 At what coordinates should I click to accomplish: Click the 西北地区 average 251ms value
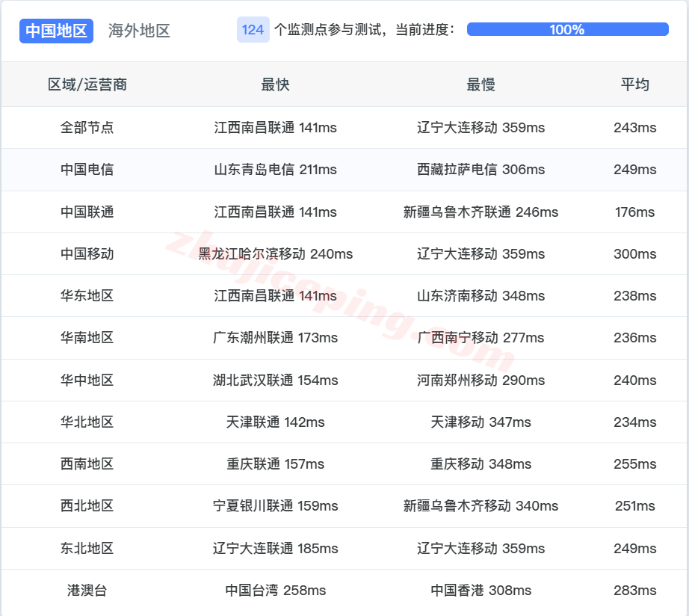(x=634, y=506)
